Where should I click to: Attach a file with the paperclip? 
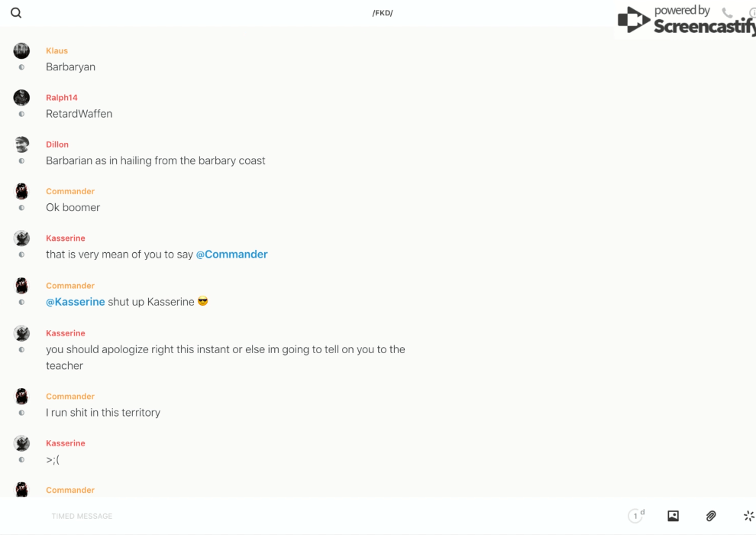(711, 516)
